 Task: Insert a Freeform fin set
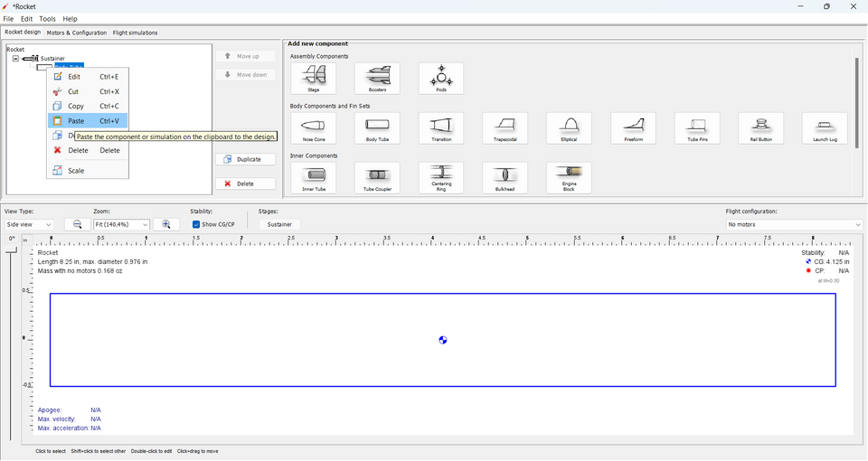633,128
